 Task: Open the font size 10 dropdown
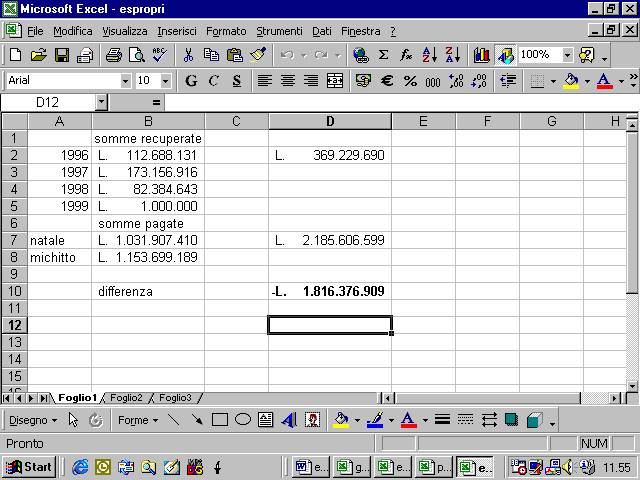coord(165,81)
